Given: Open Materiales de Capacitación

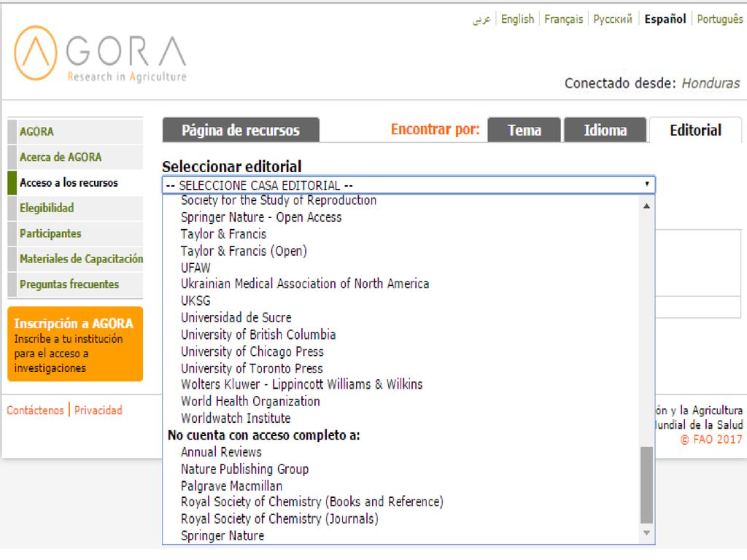Looking at the screenshot, I should pyautogui.click(x=76, y=259).
